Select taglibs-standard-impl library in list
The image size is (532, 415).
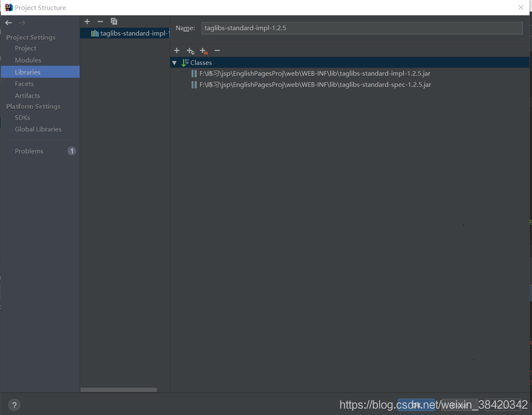(x=125, y=33)
